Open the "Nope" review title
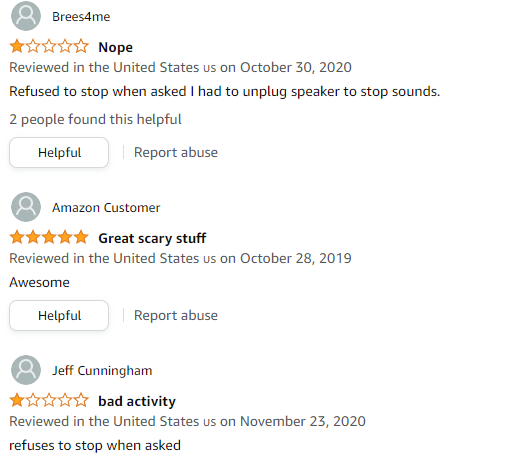Image resolution: width=507 pixels, height=458 pixels. coord(115,47)
